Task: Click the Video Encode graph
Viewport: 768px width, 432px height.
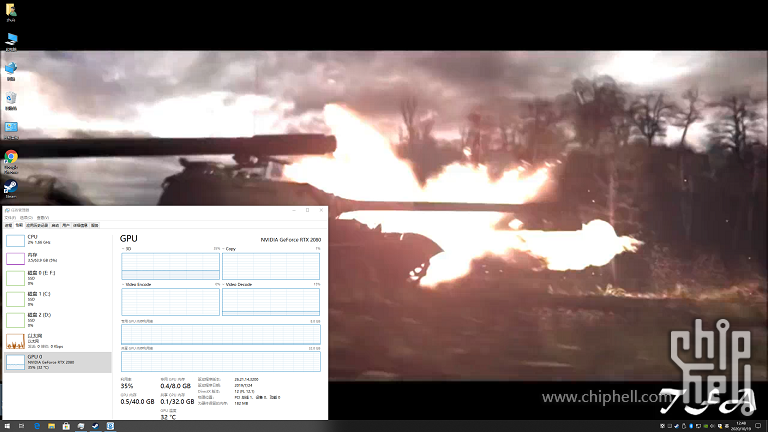Action: pos(170,302)
